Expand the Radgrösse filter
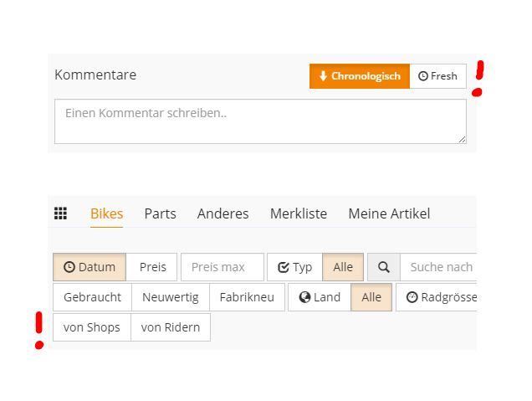Screen dimensions: 532x401 (437, 297)
